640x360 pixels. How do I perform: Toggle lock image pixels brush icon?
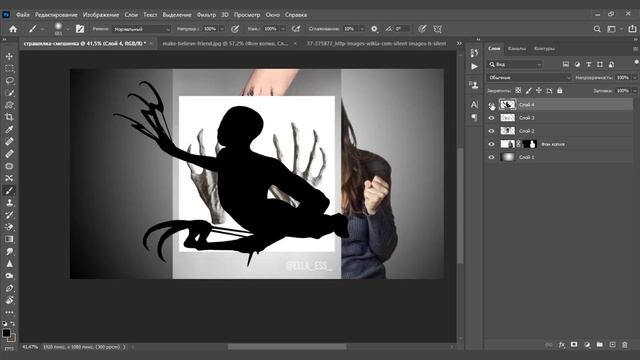click(x=529, y=91)
